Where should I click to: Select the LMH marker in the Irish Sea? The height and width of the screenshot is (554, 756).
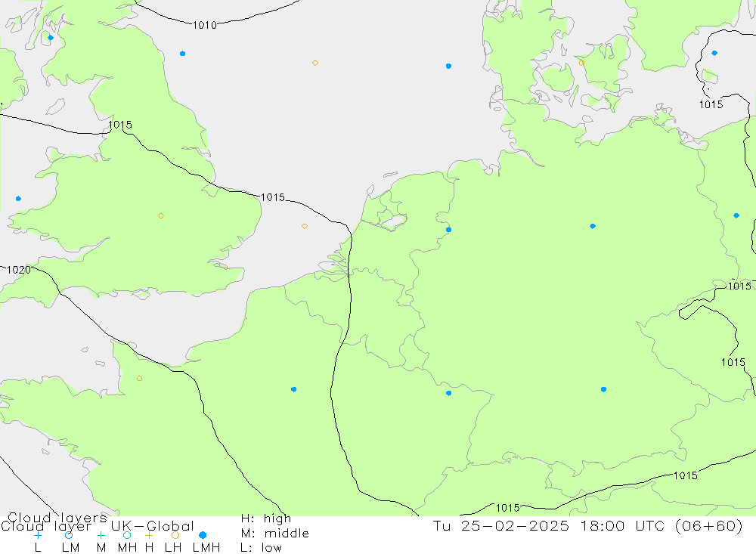point(18,199)
